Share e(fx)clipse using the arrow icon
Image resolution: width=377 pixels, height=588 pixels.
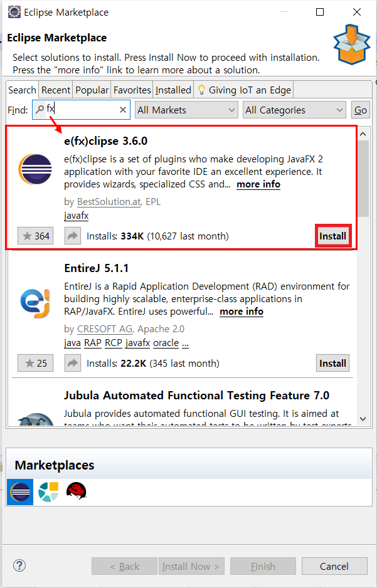[72, 236]
